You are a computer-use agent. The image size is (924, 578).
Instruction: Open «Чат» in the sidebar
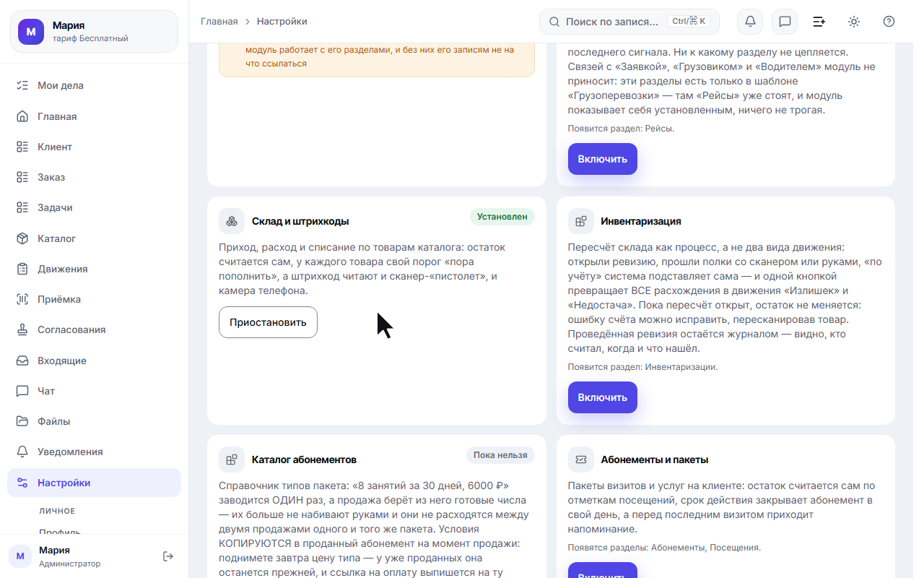(94, 391)
